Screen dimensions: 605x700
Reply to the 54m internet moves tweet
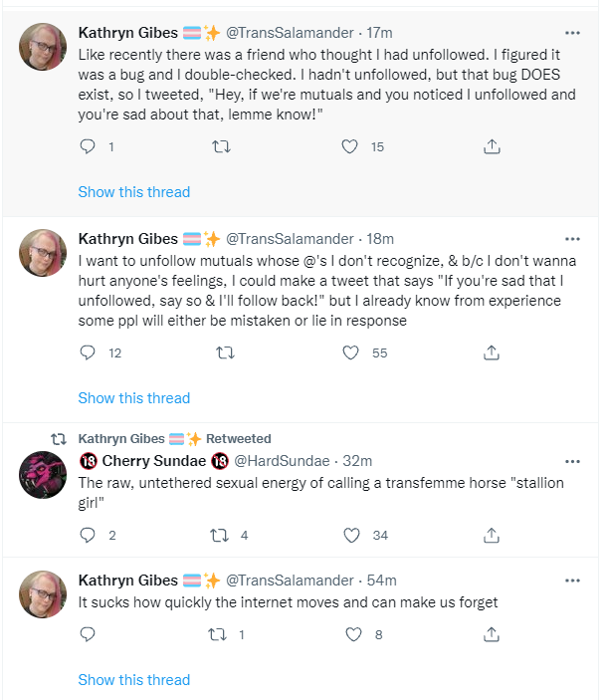[88, 634]
